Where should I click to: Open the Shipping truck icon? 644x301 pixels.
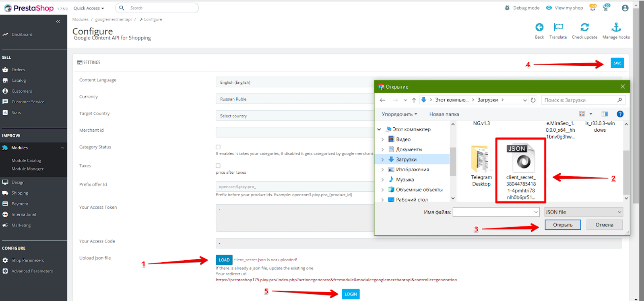pyautogui.click(x=5, y=193)
